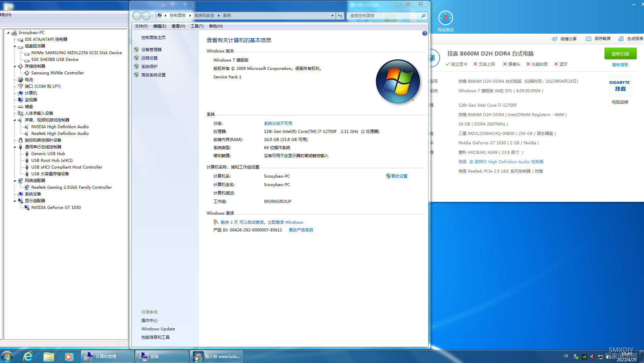Open address bar history dropdown arrow
This screenshot has height=363, width=644.
point(332,15)
